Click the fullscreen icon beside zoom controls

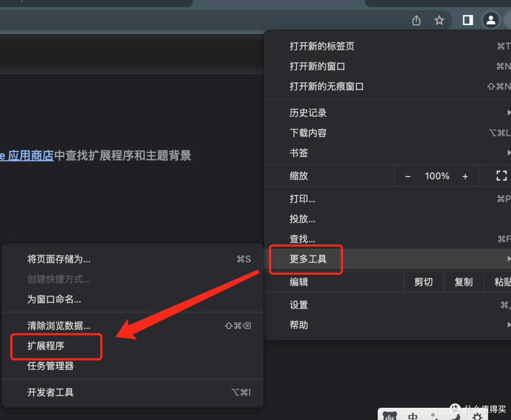point(501,175)
